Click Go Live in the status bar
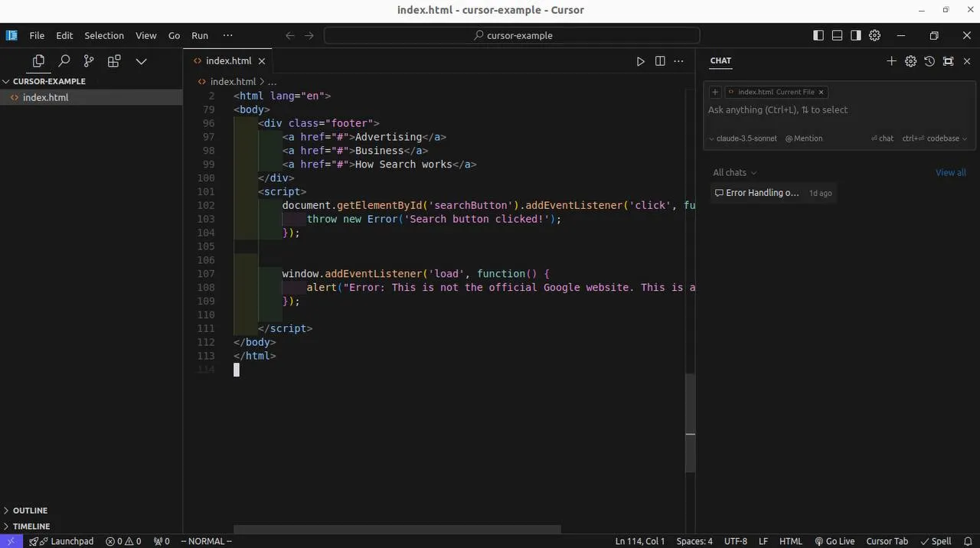This screenshot has width=980, height=548. click(835, 541)
